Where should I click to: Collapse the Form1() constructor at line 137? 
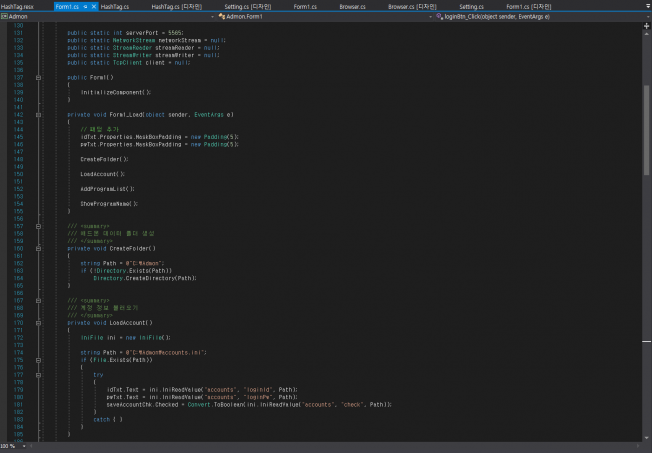38,78
